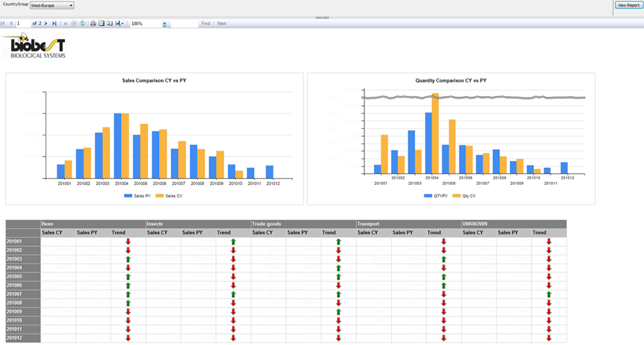644x345 pixels.
Task: Click the orange Sales CY legend swatch
Action: point(159,196)
